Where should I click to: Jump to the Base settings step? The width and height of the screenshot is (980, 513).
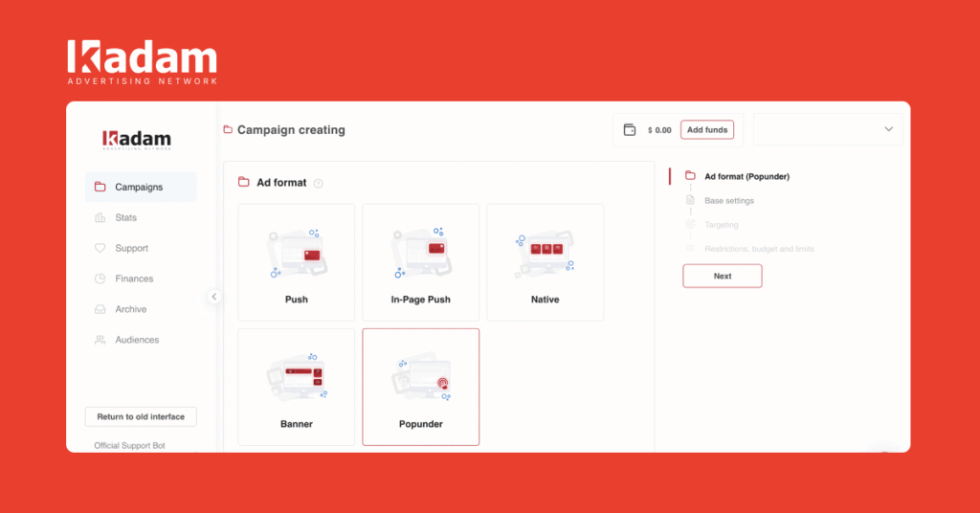tap(728, 201)
